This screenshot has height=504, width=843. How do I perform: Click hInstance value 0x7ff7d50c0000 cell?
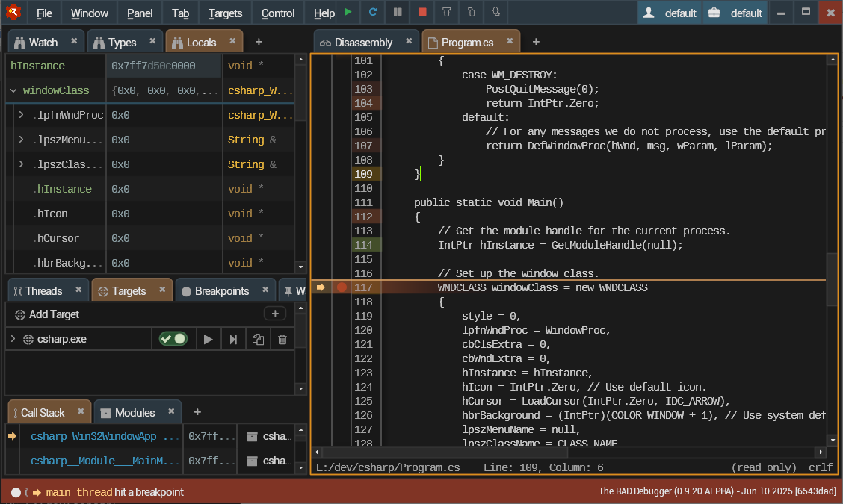pos(164,66)
